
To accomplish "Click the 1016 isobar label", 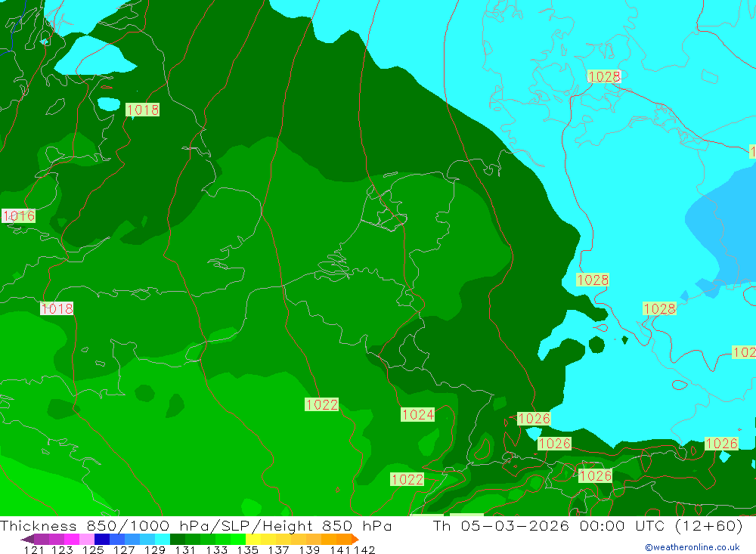I will (x=19, y=215).
